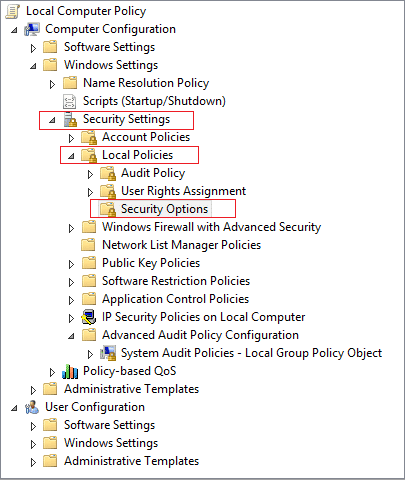
Task: Click the User Configuration person icon
Action: coord(32,407)
